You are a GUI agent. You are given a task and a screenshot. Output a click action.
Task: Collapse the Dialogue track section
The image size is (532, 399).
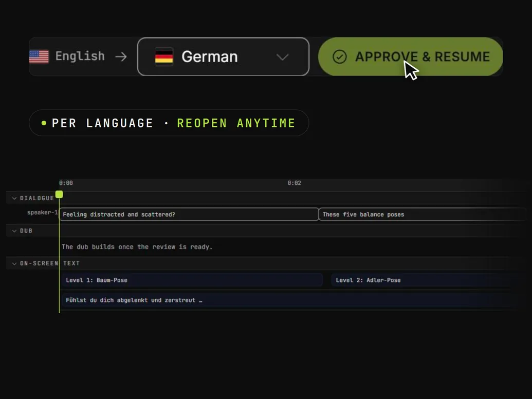tap(14, 198)
